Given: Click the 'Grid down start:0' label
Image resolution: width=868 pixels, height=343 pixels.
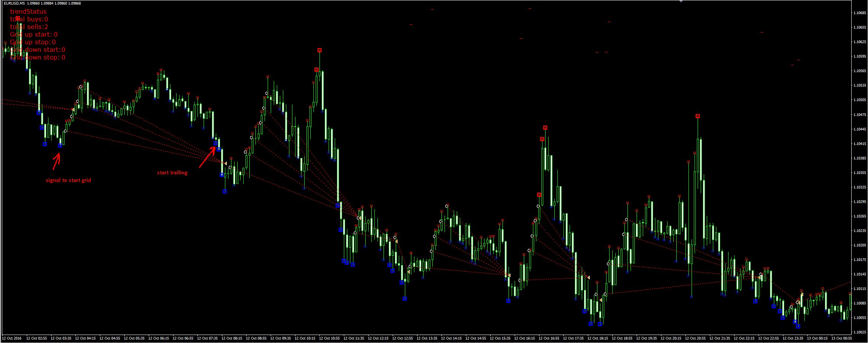Looking at the screenshot, I should (37, 50).
